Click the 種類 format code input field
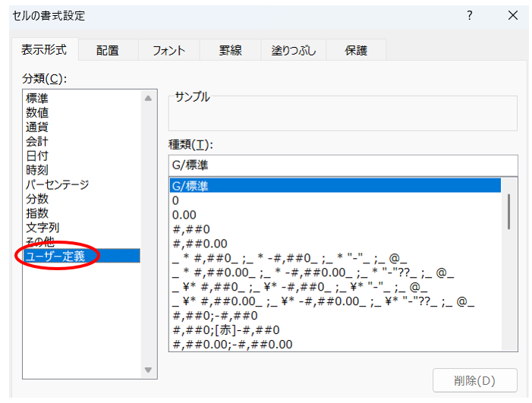 [x=342, y=165]
